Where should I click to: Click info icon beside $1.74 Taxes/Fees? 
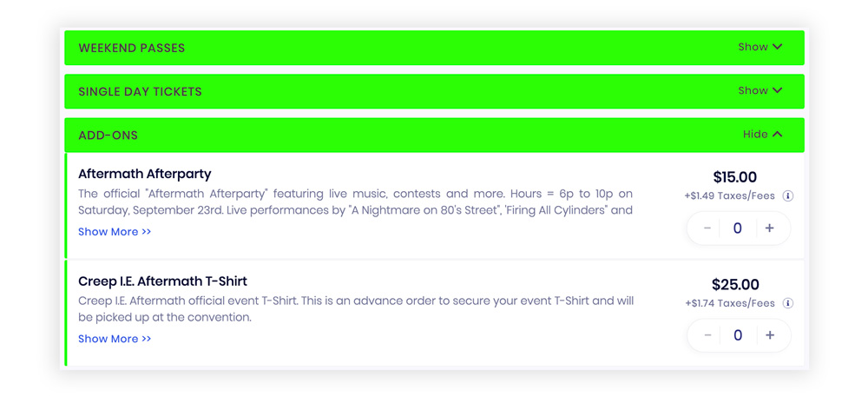pos(788,303)
